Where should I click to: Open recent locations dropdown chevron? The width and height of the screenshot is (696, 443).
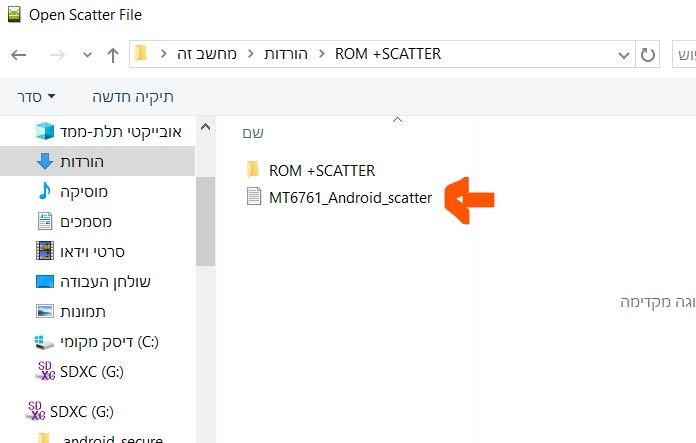click(x=87, y=55)
